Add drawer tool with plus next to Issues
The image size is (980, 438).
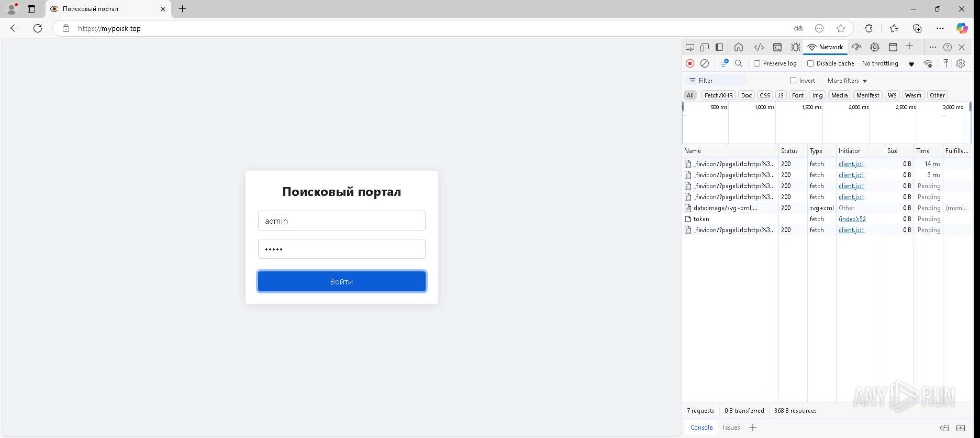[x=753, y=428]
